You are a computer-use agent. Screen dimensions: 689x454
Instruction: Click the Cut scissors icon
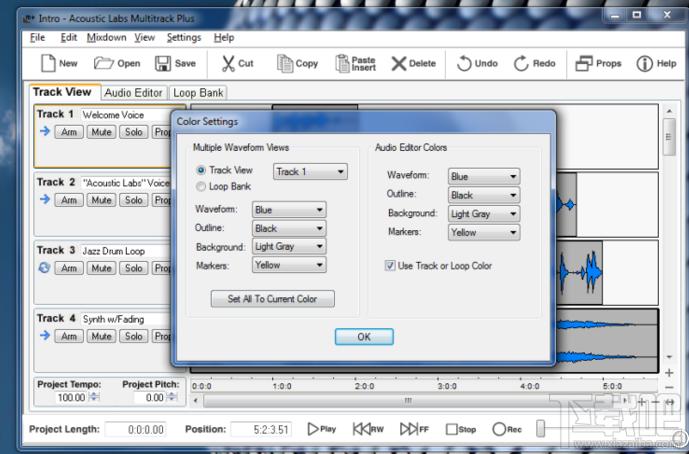click(x=228, y=63)
